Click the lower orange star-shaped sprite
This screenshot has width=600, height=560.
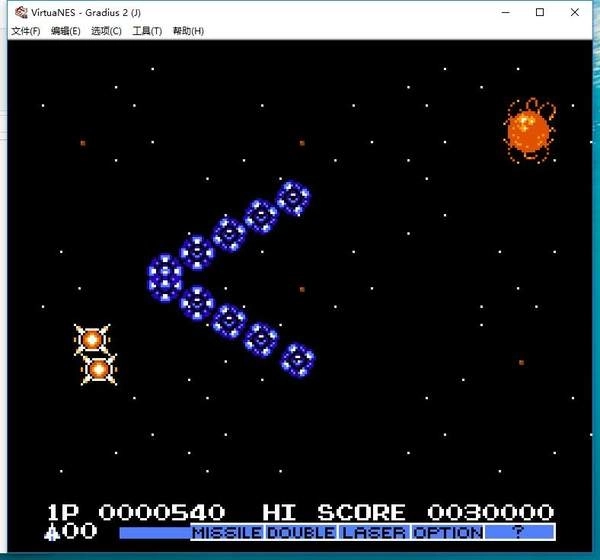pos(98,370)
